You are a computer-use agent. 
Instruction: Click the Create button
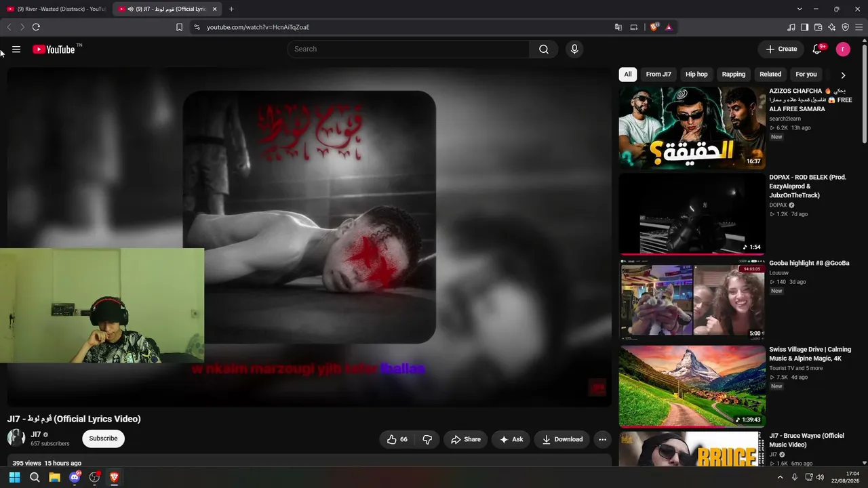click(781, 49)
